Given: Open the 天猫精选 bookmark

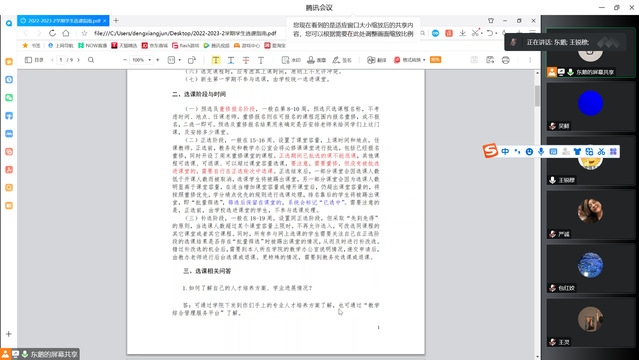Looking at the screenshot, I should [x=125, y=46].
